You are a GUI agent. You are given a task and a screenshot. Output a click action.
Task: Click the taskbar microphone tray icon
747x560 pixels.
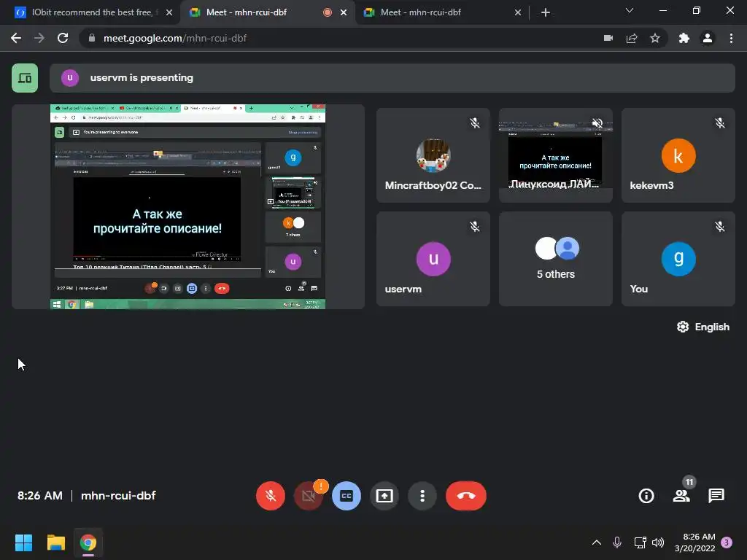click(617, 542)
